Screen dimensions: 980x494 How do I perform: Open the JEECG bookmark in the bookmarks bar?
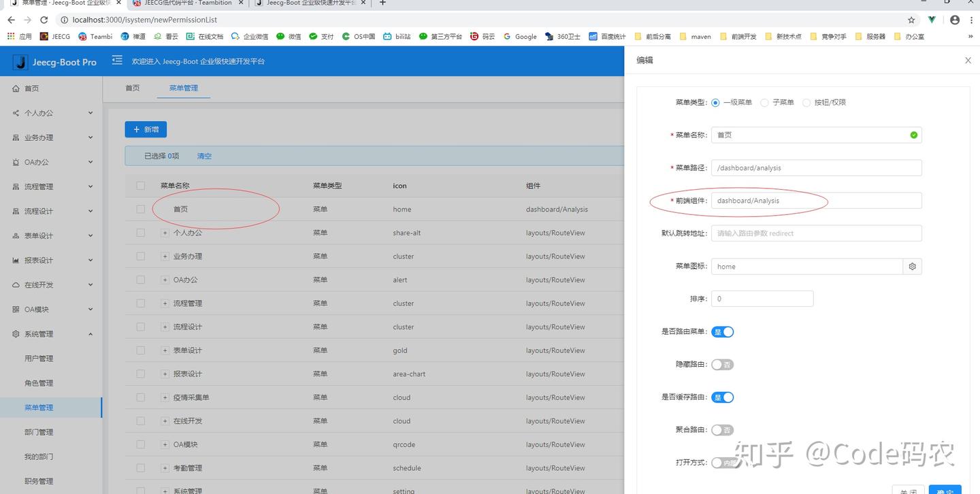55,37
